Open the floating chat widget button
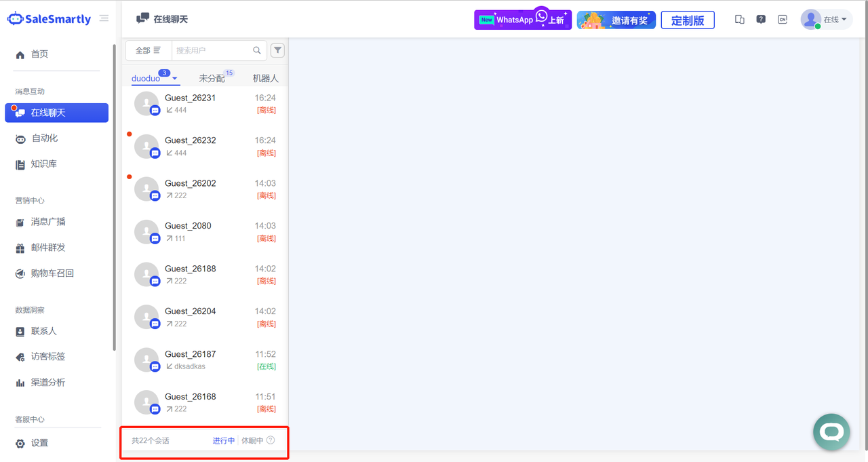Screen dimensions: 868x462 [831, 431]
